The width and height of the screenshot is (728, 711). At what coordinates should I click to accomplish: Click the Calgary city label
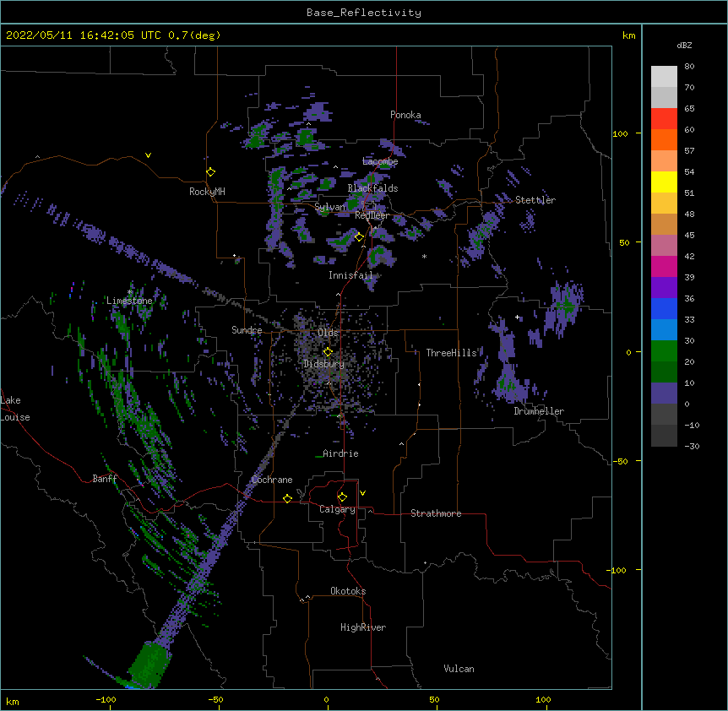(x=337, y=509)
